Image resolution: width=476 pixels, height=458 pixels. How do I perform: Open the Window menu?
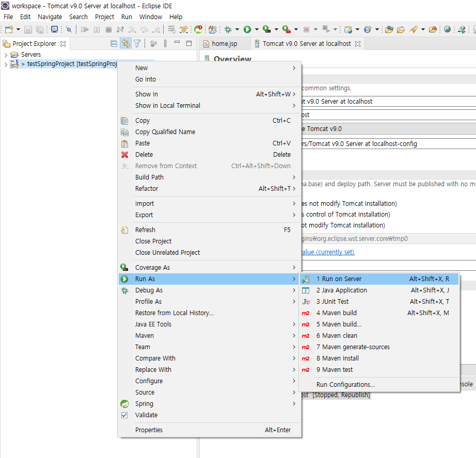(x=151, y=17)
